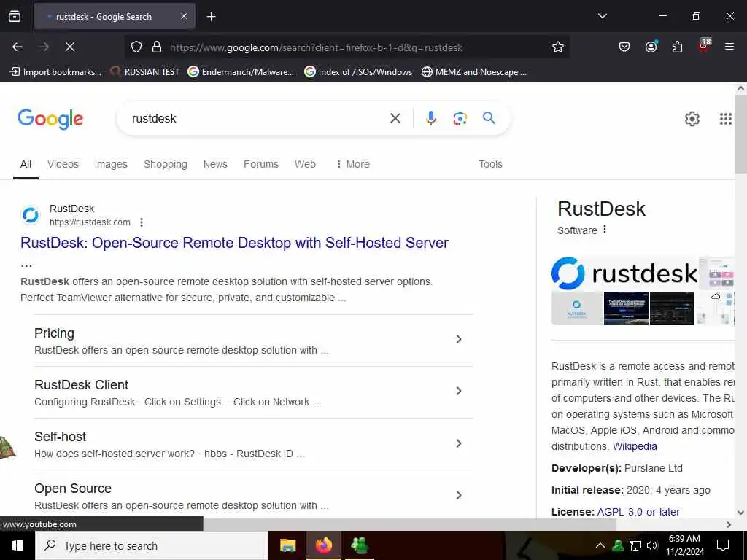Go back to the previous page
Viewport: 747px width, 560px height.
pos(18,47)
